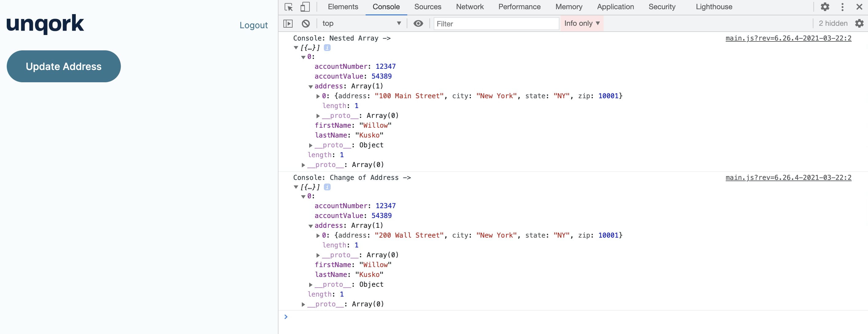The width and height of the screenshot is (868, 334).
Task: Open the DevTools three-dot more menu
Action: click(x=843, y=7)
